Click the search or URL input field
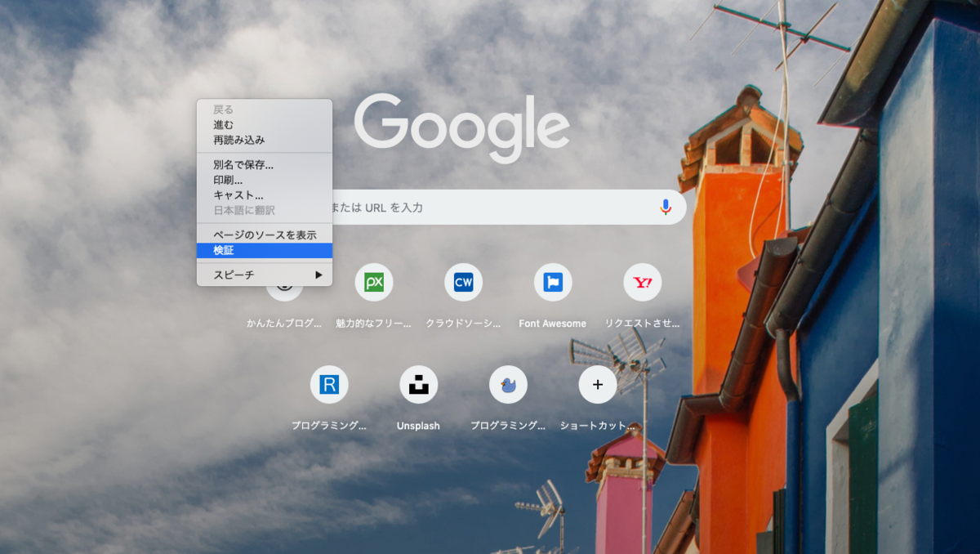 [490, 207]
